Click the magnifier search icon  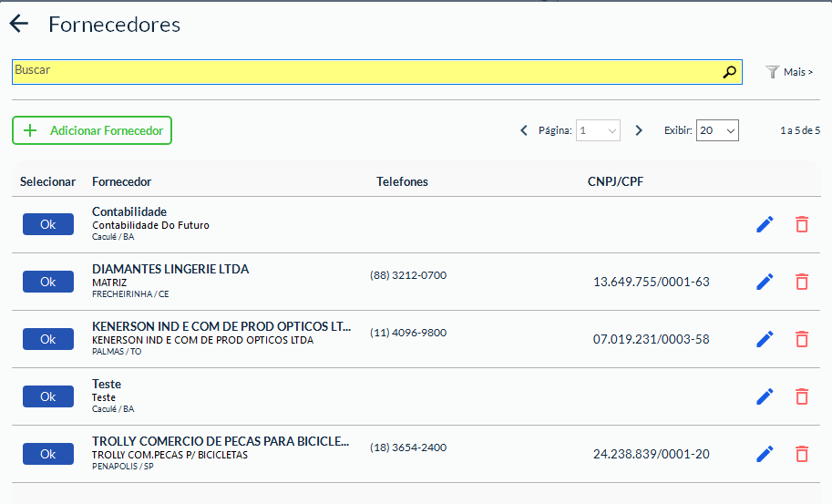coord(729,72)
